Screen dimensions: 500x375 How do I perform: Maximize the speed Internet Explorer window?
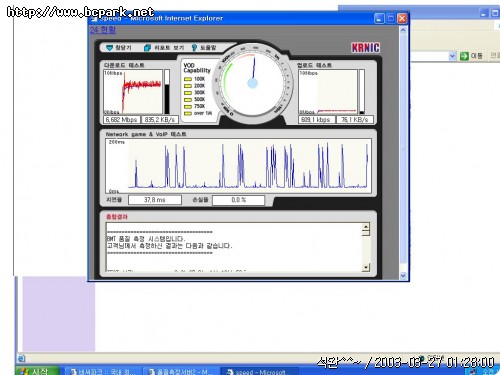pyautogui.click(x=391, y=18)
